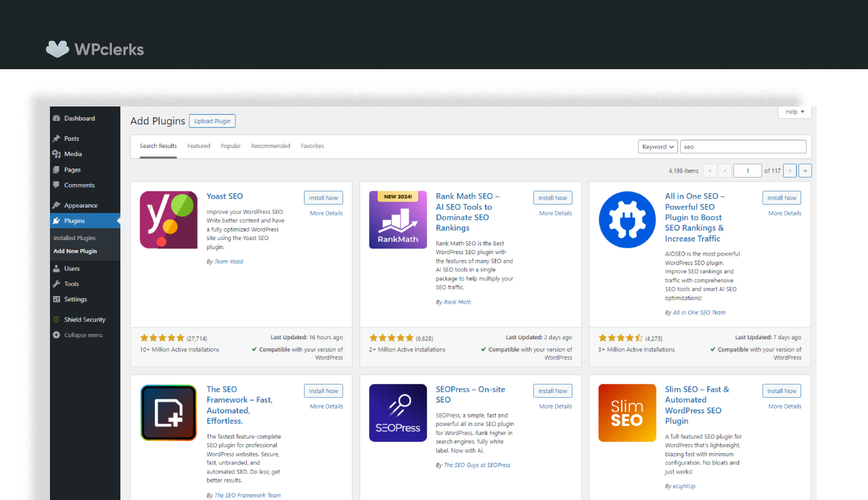Click the Rank Math star rating
Viewport: 868px width, 500px height.
click(x=392, y=338)
